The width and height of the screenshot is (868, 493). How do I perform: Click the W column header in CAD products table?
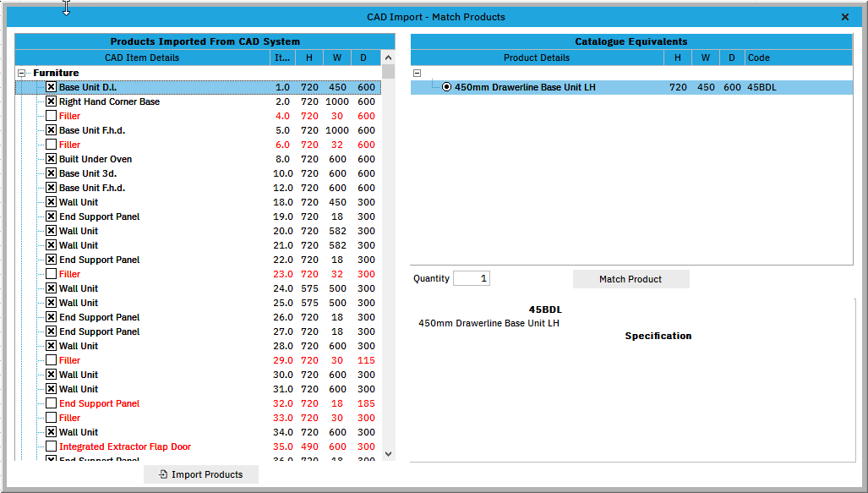point(337,58)
